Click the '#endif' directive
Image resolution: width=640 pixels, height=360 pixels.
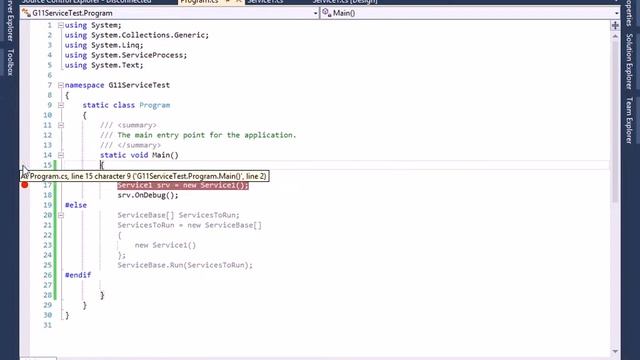[78, 275]
